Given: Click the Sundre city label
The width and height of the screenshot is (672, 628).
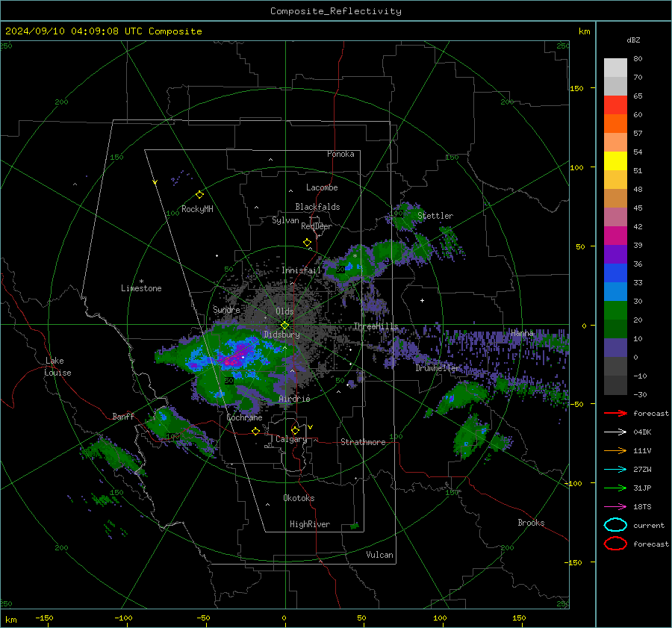Looking at the screenshot, I should [x=226, y=309].
